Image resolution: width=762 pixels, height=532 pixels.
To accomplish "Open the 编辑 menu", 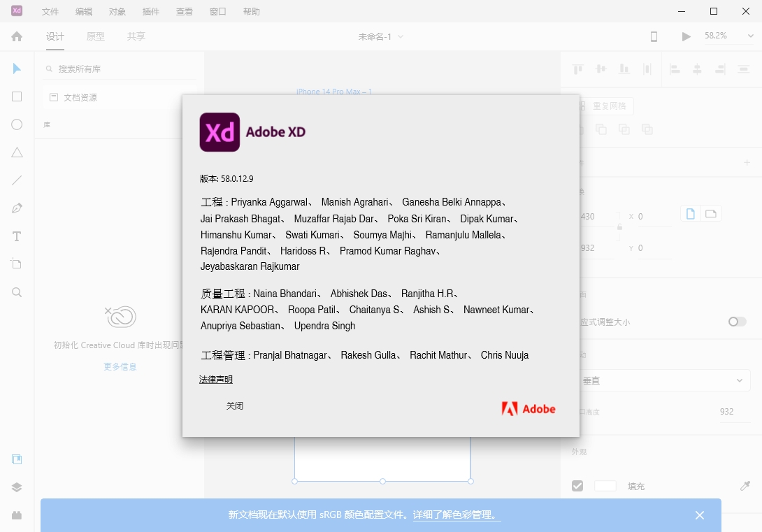I will point(84,12).
